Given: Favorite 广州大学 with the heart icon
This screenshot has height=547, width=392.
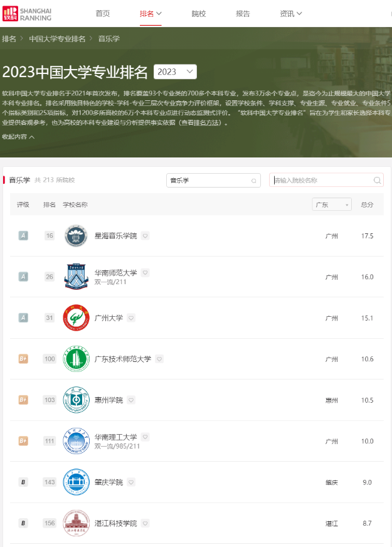Looking at the screenshot, I should click(x=131, y=318).
